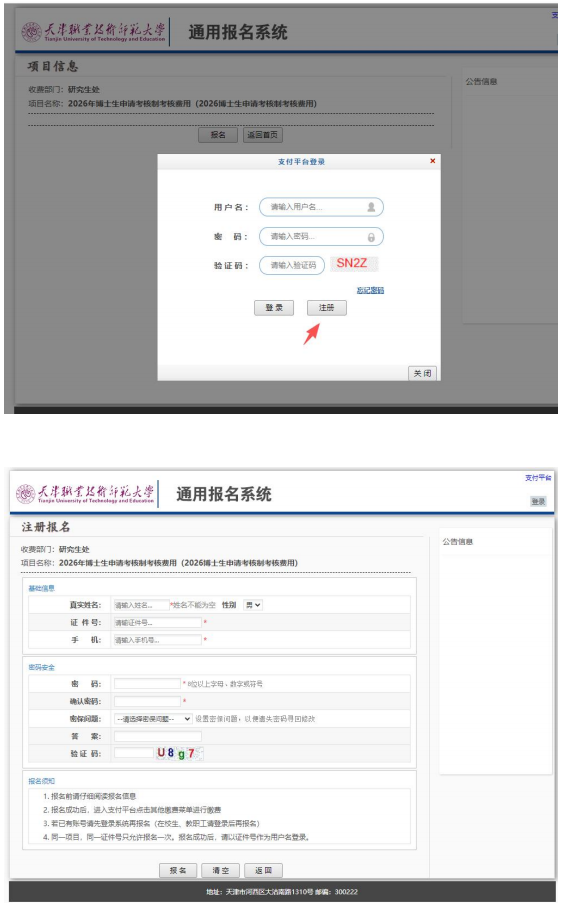The width and height of the screenshot is (563, 917).
Task: Click the 基础信息 section label
Action: click(x=42, y=588)
